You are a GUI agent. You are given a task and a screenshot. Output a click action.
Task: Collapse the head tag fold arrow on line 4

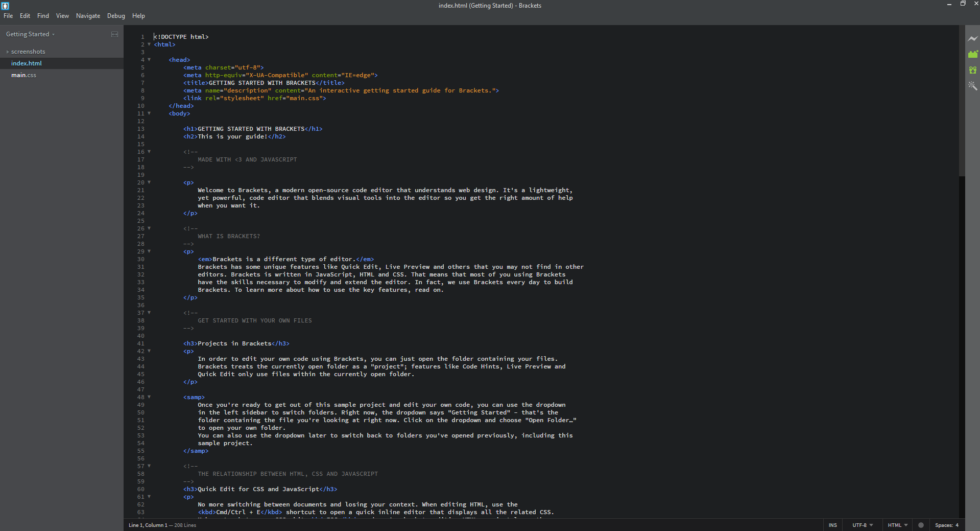(x=149, y=60)
